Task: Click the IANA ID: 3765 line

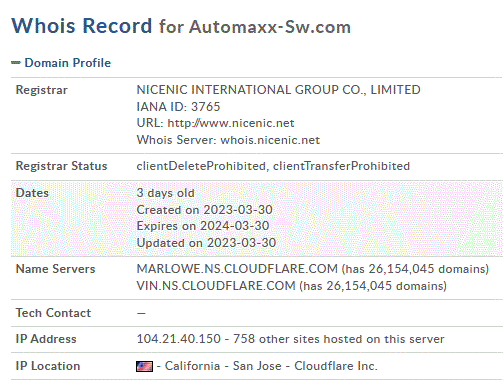Action: (178, 107)
